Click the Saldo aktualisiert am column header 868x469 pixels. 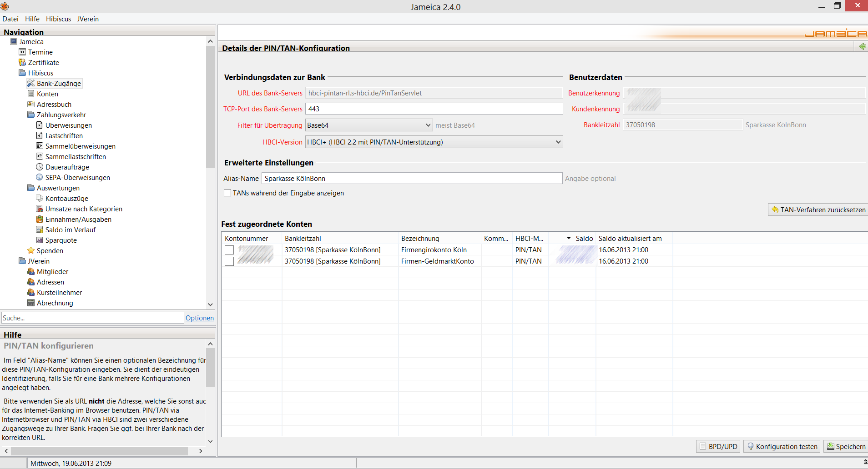coord(634,238)
